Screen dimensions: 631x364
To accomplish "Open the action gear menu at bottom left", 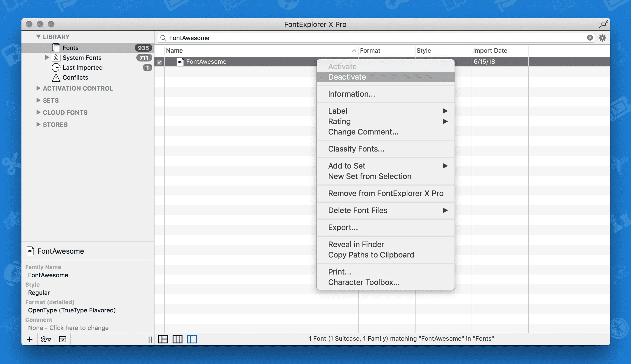I will 45,339.
